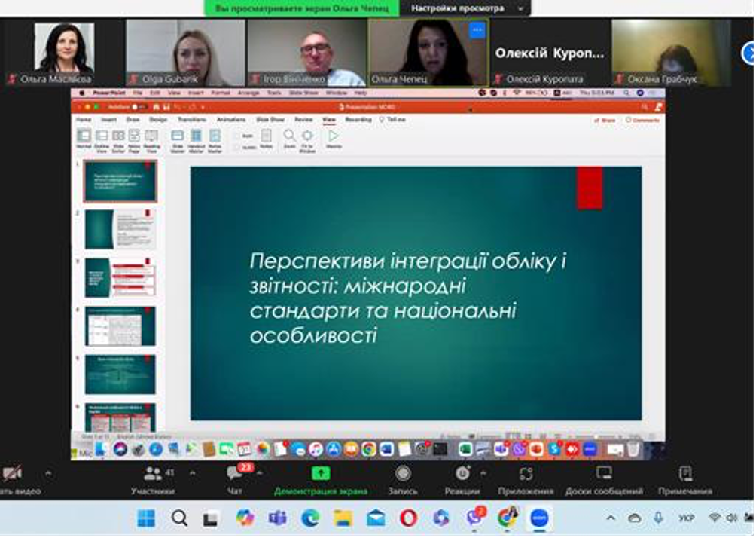Click the Comments button in the PowerPoint ribbon
Viewport: 756px width, 538px height.
642,120
